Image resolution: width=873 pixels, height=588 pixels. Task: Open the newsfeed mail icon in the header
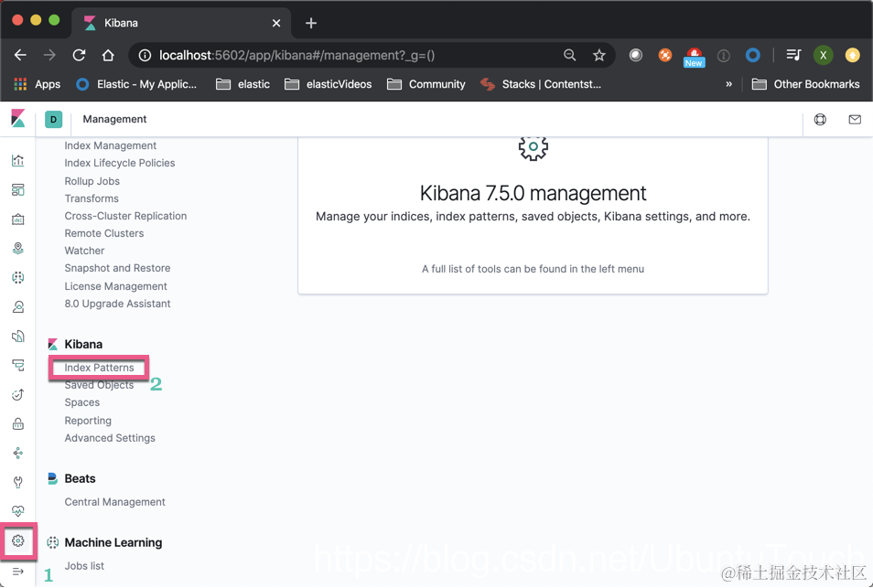pyautogui.click(x=855, y=119)
